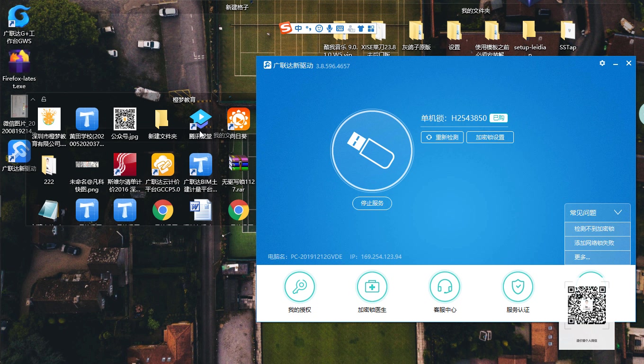Open the Sogou soft keyboard icon
The height and width of the screenshot is (364, 644).
(340, 28)
